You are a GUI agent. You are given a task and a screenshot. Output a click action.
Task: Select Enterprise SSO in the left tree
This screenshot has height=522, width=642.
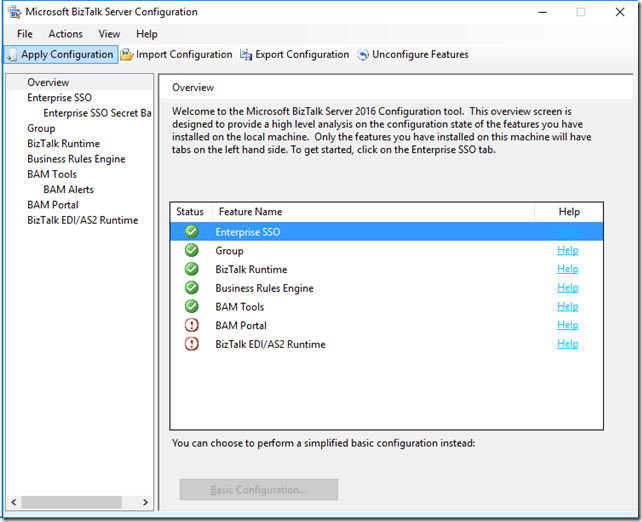click(59, 97)
